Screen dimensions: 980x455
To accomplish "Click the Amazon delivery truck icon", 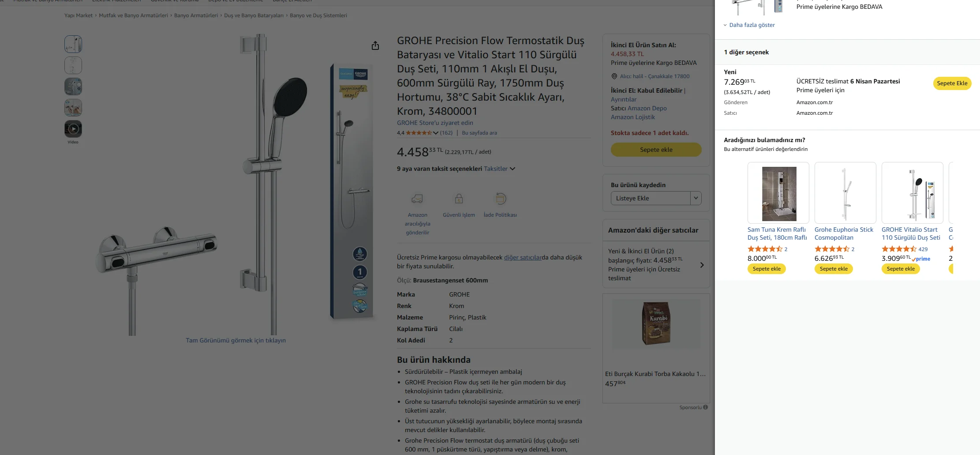I will tap(417, 199).
